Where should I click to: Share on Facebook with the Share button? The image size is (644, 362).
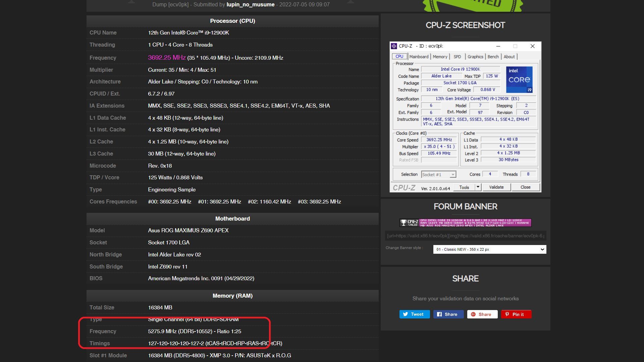click(x=448, y=314)
